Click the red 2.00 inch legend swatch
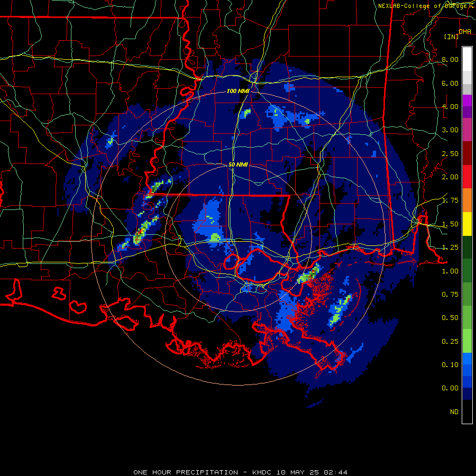The height and width of the screenshot is (476, 476). (x=467, y=177)
